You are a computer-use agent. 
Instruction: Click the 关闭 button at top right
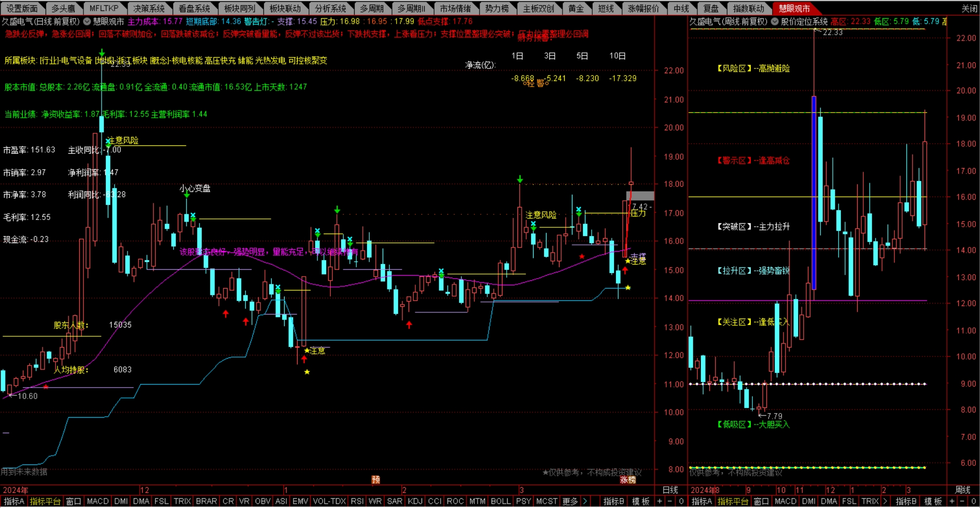969,8
